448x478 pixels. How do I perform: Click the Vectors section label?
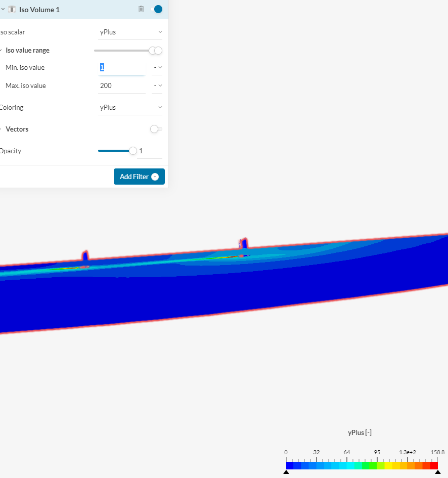(17, 129)
